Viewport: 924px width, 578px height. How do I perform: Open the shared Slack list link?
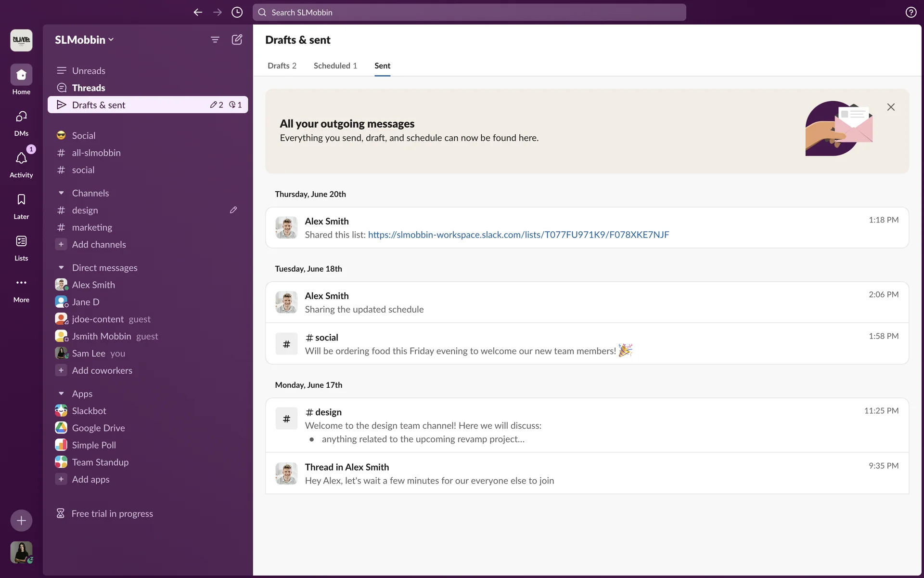(x=518, y=235)
